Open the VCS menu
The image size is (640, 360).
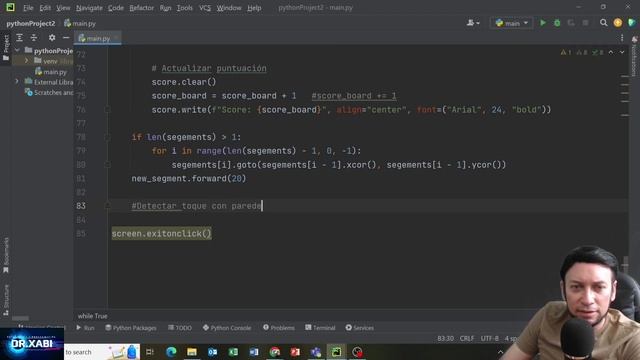(204, 8)
